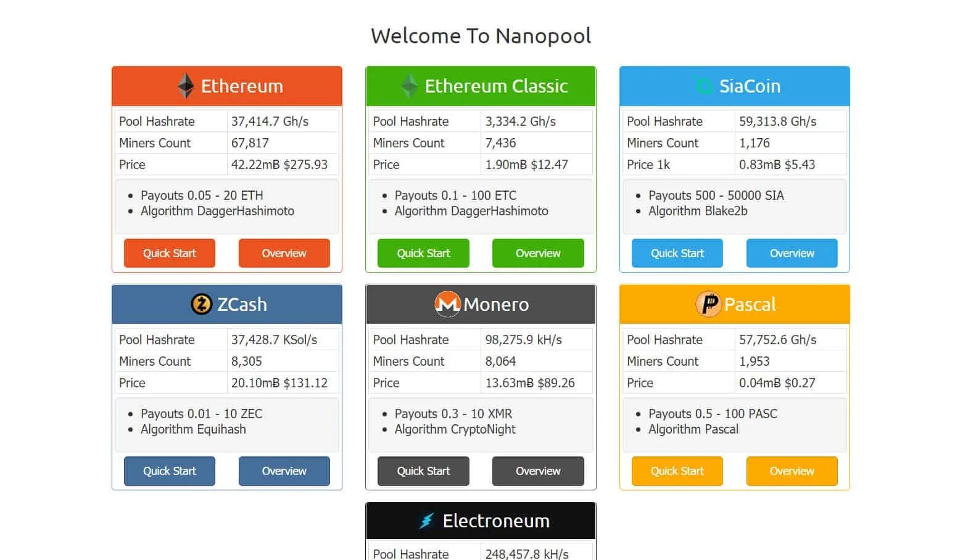Screen dimensions: 955x560
Task: Open Monero Quick Start
Action: tap(423, 471)
